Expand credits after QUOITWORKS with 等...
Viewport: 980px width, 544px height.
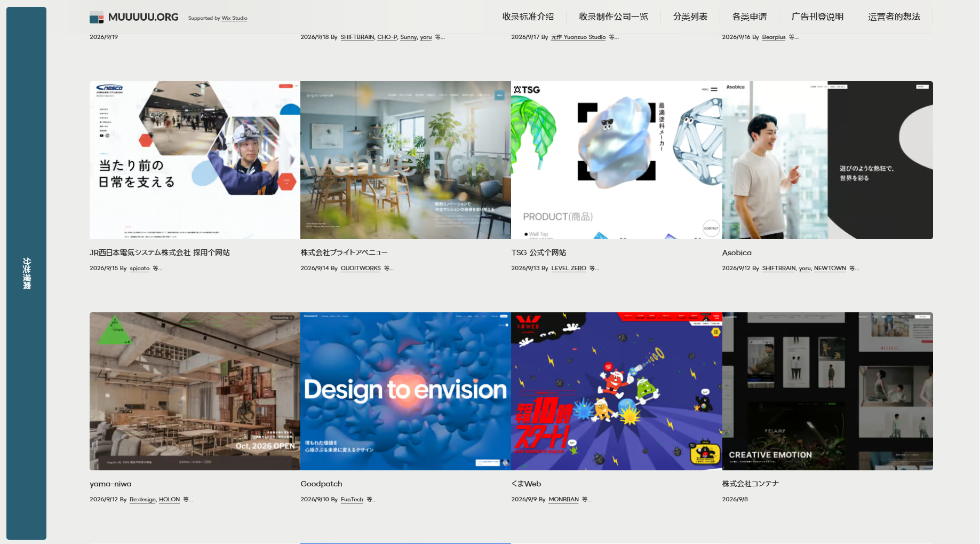coord(389,269)
